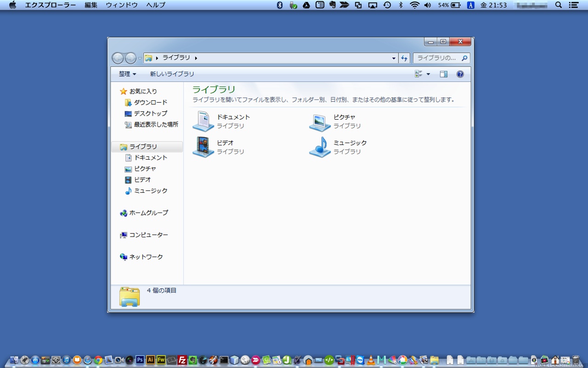Expand the arrow before ライブラリ in the address bar
The width and height of the screenshot is (588, 368).
pos(157,58)
